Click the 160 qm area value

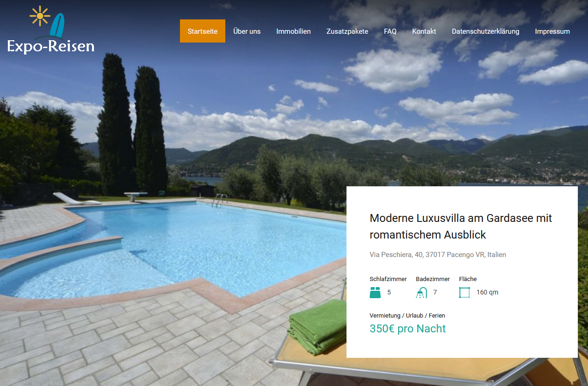[x=487, y=293]
